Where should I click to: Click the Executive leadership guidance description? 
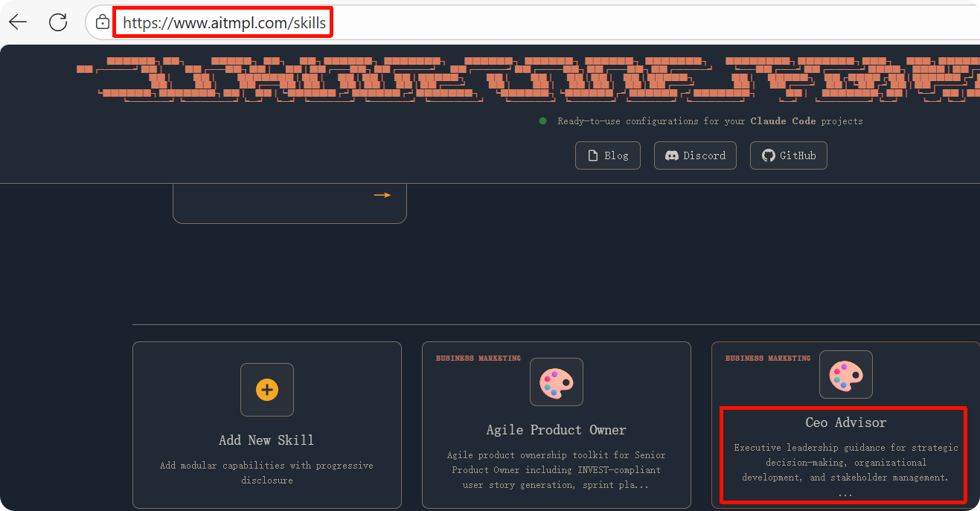[x=846, y=470]
